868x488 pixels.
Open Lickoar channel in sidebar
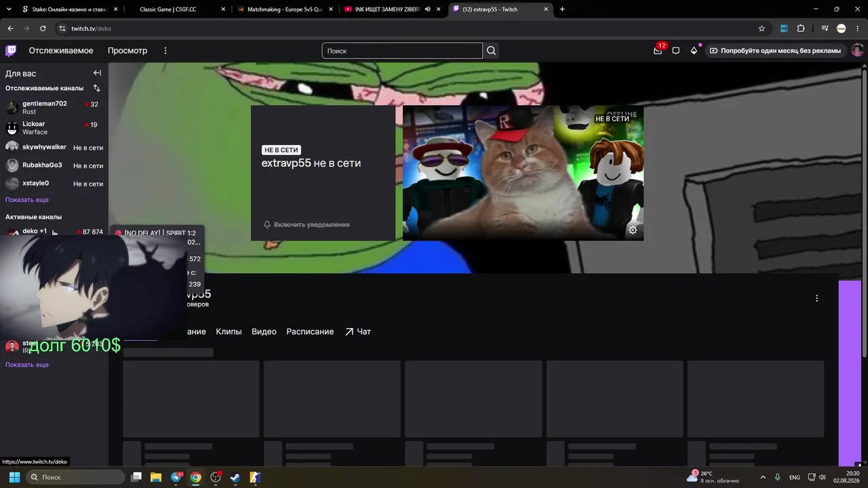tap(54, 127)
